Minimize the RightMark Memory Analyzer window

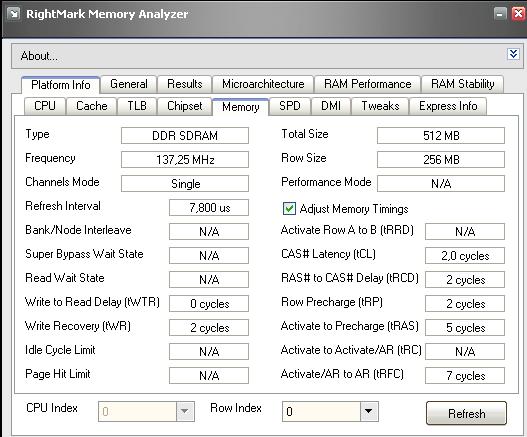(x=500, y=14)
